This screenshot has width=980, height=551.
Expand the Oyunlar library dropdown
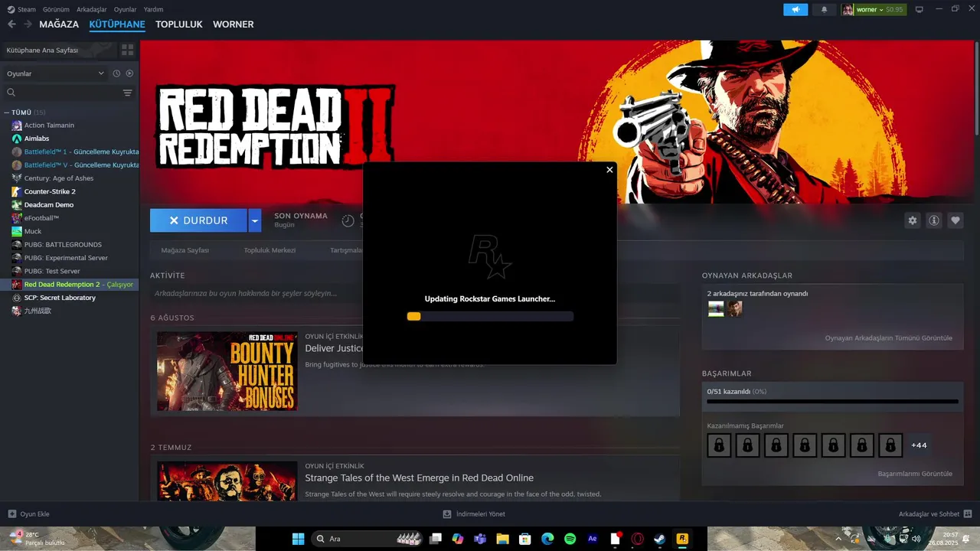[x=55, y=73]
